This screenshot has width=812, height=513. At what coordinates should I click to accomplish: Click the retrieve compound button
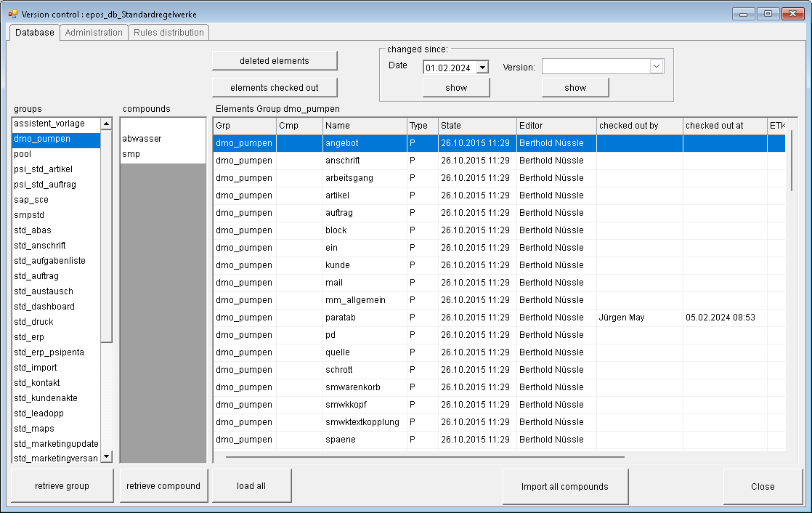pyautogui.click(x=163, y=486)
